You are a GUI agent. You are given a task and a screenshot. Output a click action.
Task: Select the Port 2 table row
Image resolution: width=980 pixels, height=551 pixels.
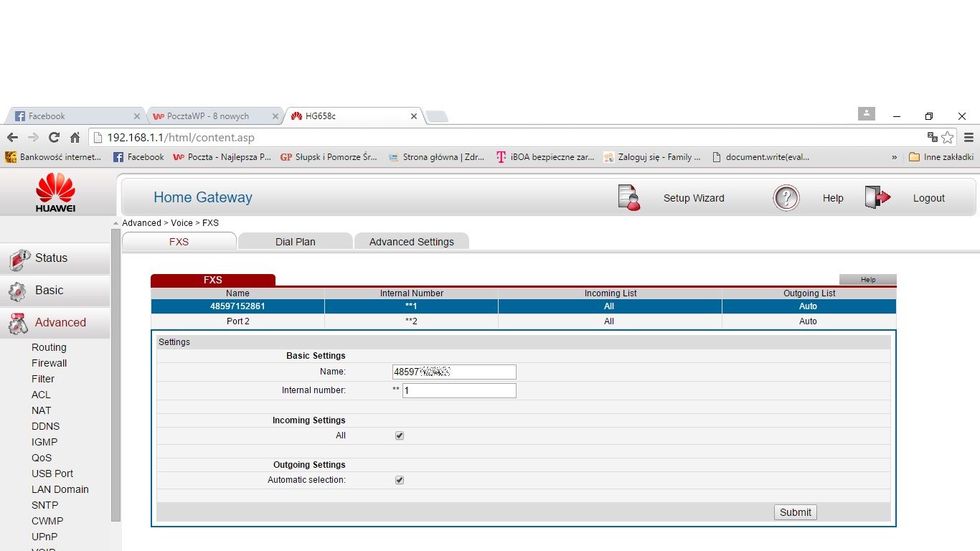pyautogui.click(x=523, y=321)
